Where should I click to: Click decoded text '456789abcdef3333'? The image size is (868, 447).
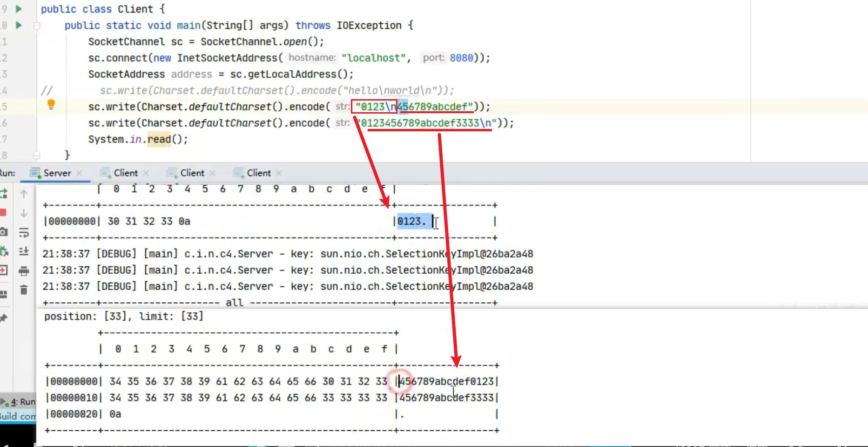tap(447, 398)
